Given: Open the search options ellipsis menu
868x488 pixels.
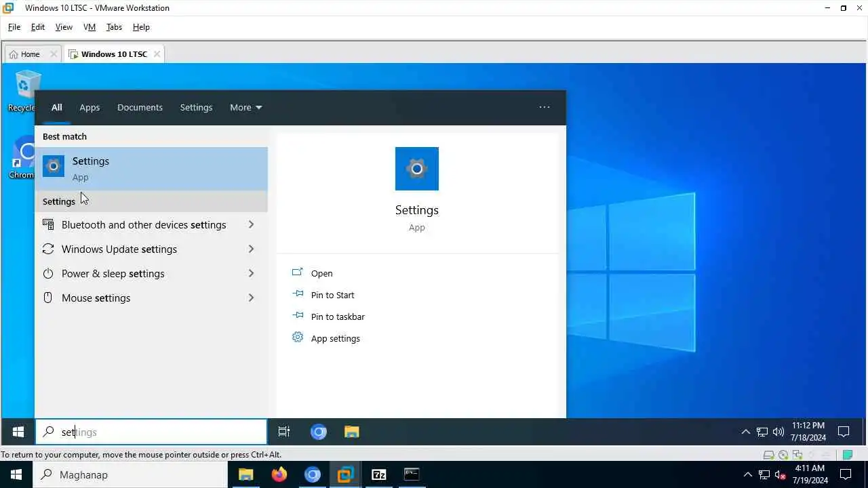Looking at the screenshot, I should click(x=544, y=107).
